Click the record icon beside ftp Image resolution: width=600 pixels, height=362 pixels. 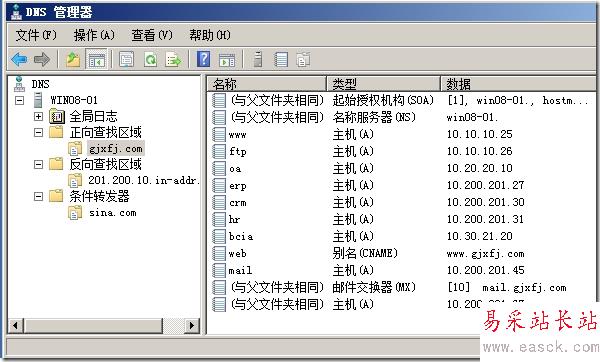[x=219, y=152]
